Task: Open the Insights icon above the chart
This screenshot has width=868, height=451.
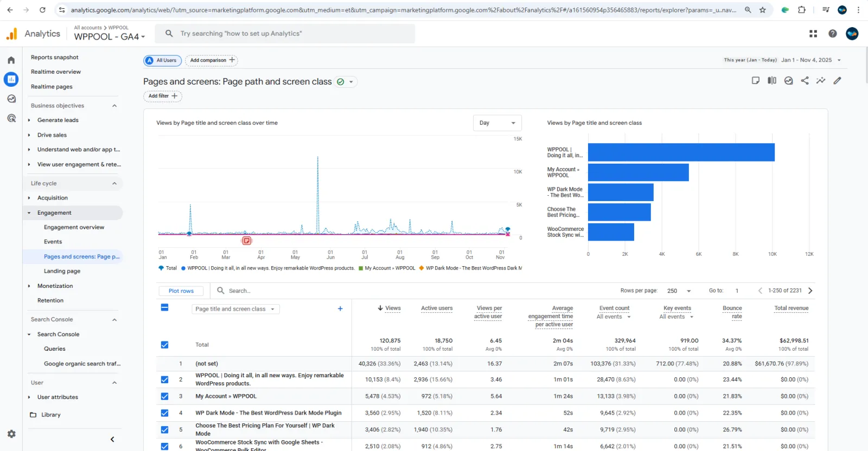Action: [x=789, y=81]
